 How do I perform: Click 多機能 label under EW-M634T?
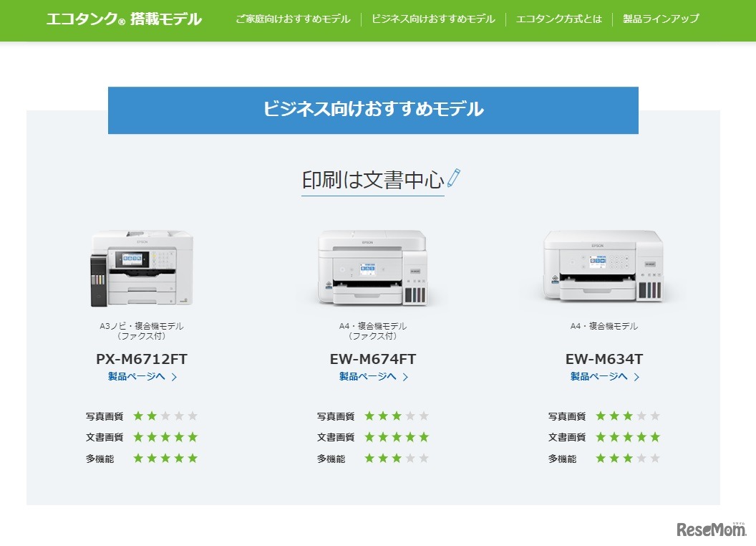click(x=562, y=459)
